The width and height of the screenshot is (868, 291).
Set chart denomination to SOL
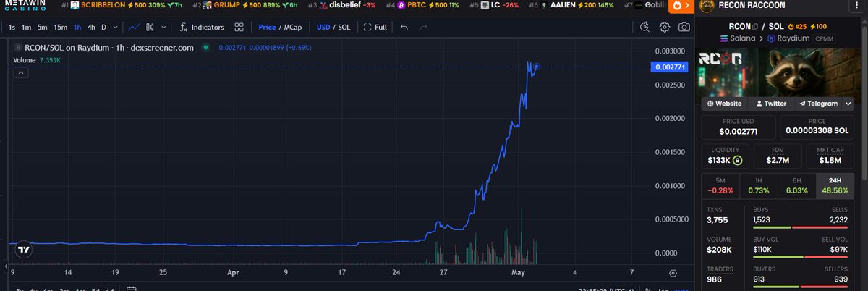tap(345, 28)
